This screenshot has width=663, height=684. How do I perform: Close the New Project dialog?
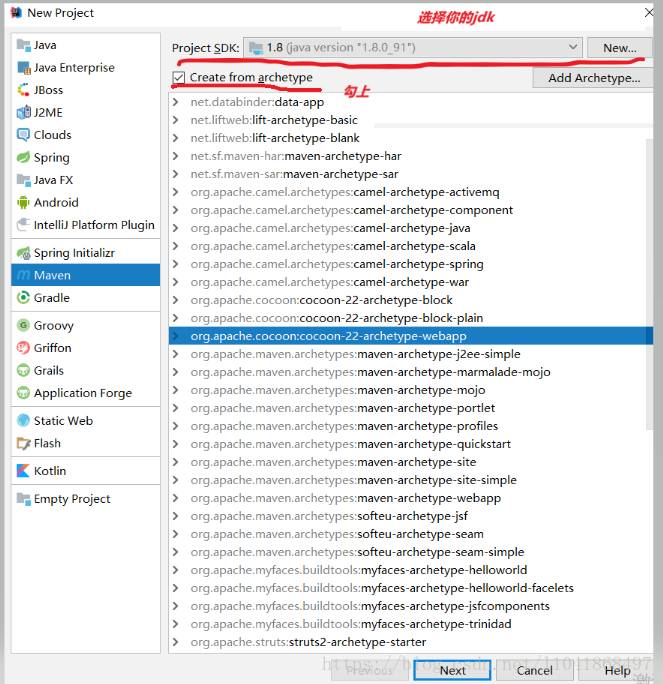pyautogui.click(x=649, y=13)
